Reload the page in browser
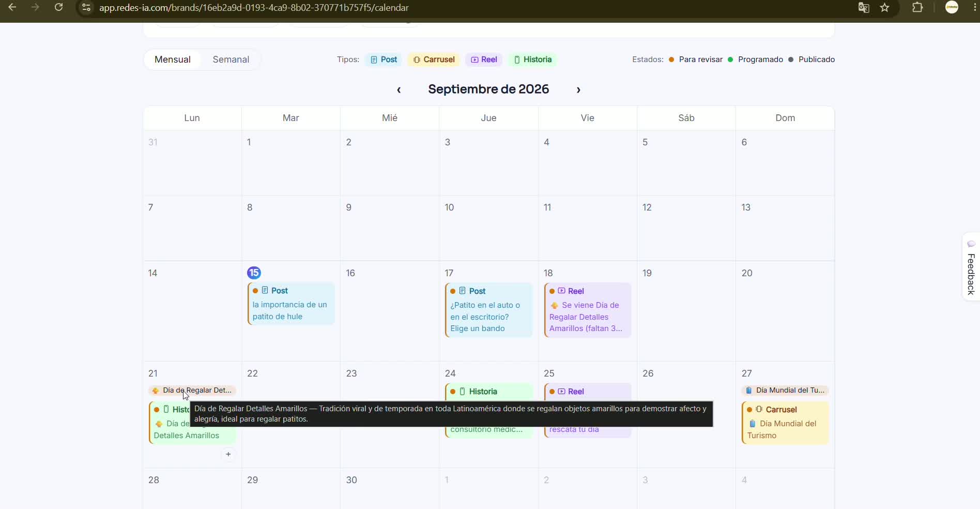The width and height of the screenshot is (980, 509). (x=59, y=7)
